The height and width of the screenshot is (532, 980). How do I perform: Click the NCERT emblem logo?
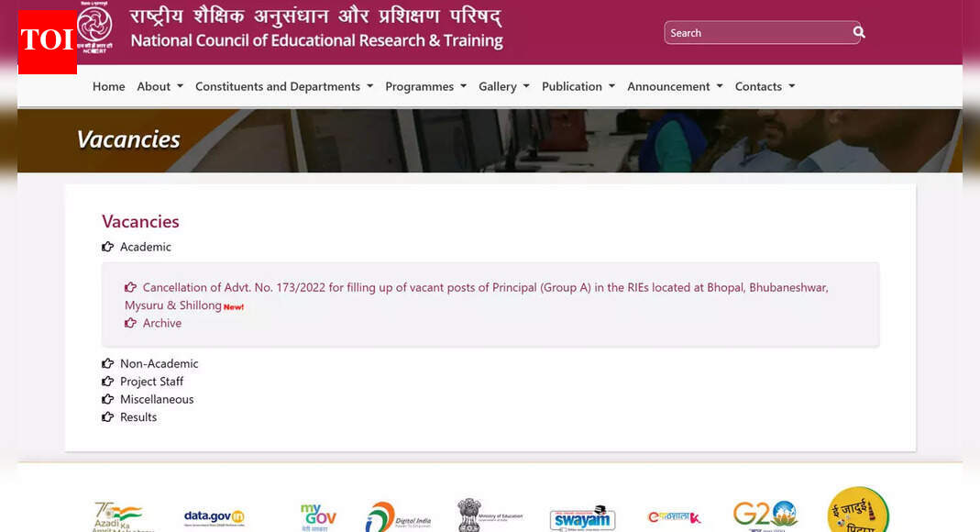[96, 29]
